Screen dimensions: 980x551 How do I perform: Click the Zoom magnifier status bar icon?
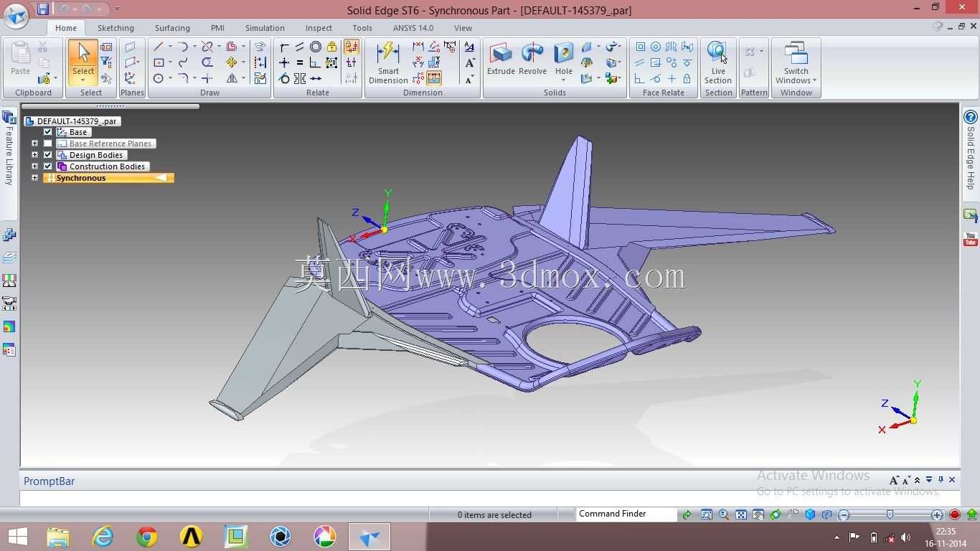[x=724, y=514]
